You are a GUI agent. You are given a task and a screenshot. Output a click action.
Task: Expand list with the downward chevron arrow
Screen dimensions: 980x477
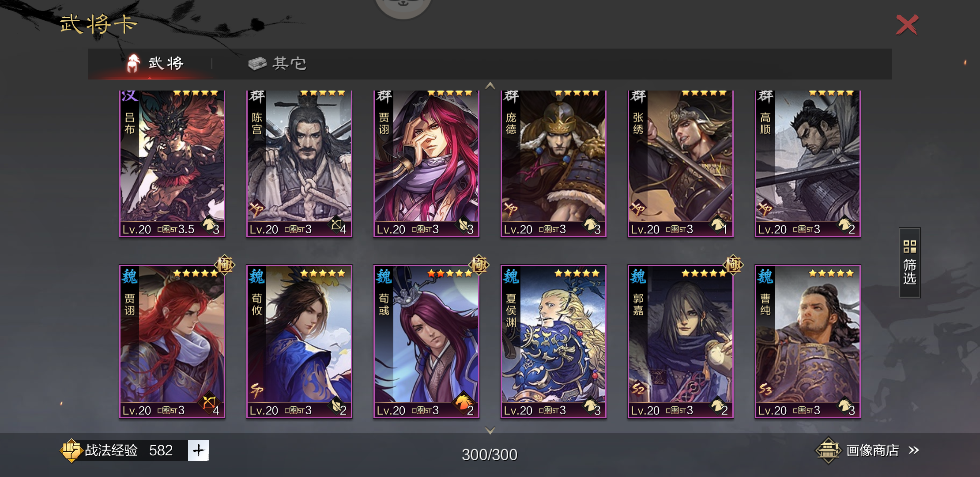pyautogui.click(x=490, y=430)
